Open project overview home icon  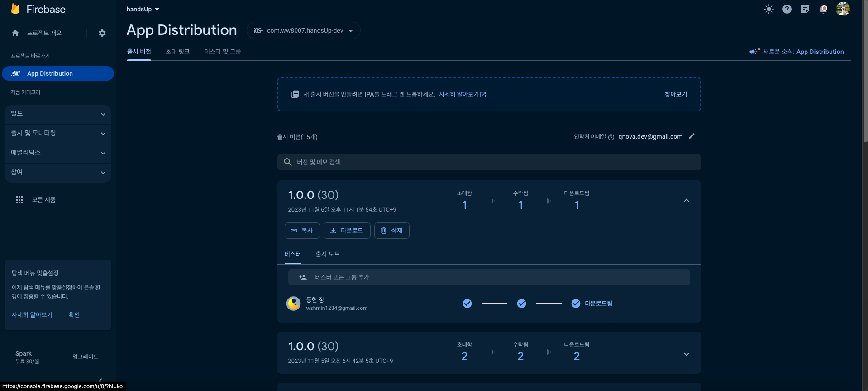[15, 33]
